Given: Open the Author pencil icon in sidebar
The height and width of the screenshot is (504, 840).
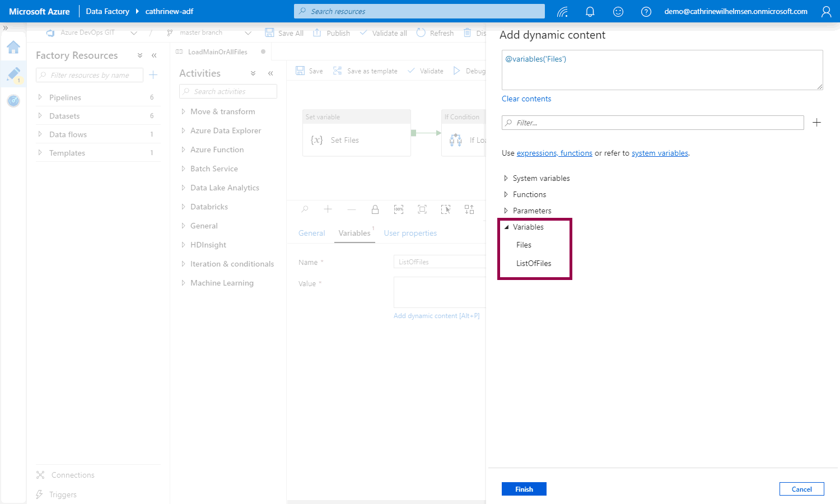Looking at the screenshot, I should (x=13, y=74).
